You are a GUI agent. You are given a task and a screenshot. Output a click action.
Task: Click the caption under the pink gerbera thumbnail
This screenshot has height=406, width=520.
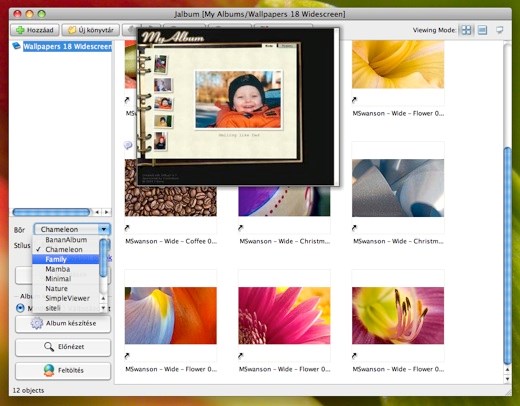(x=285, y=369)
